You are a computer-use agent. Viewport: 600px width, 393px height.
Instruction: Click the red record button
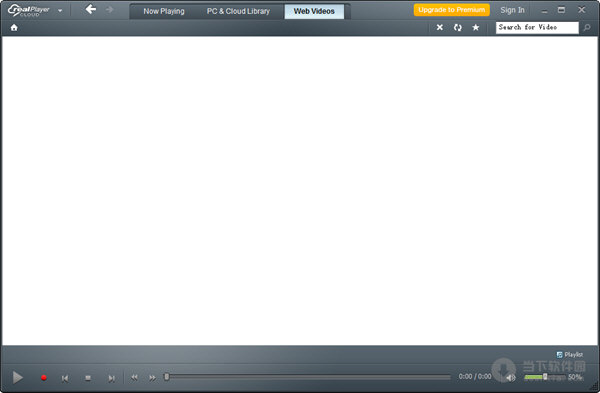pos(44,378)
